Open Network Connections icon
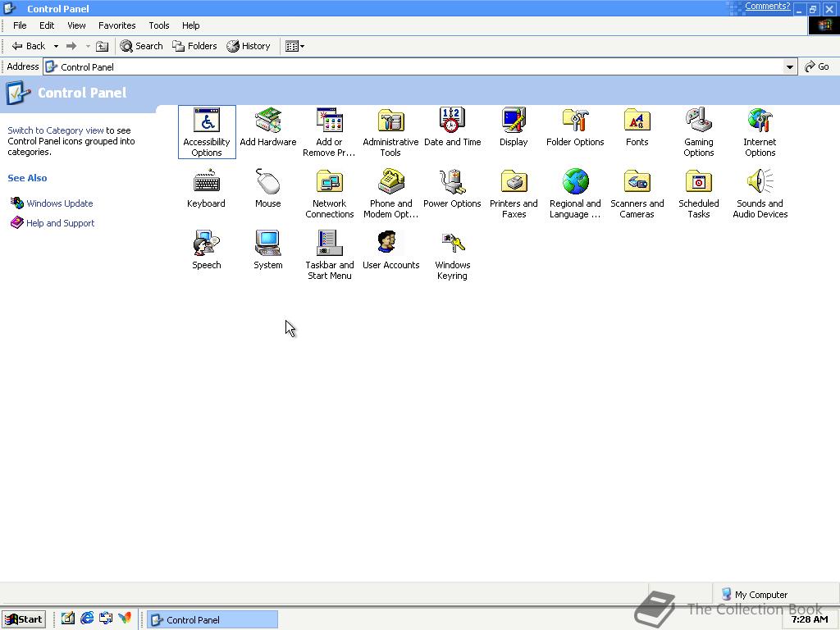The image size is (840, 630). [330, 194]
